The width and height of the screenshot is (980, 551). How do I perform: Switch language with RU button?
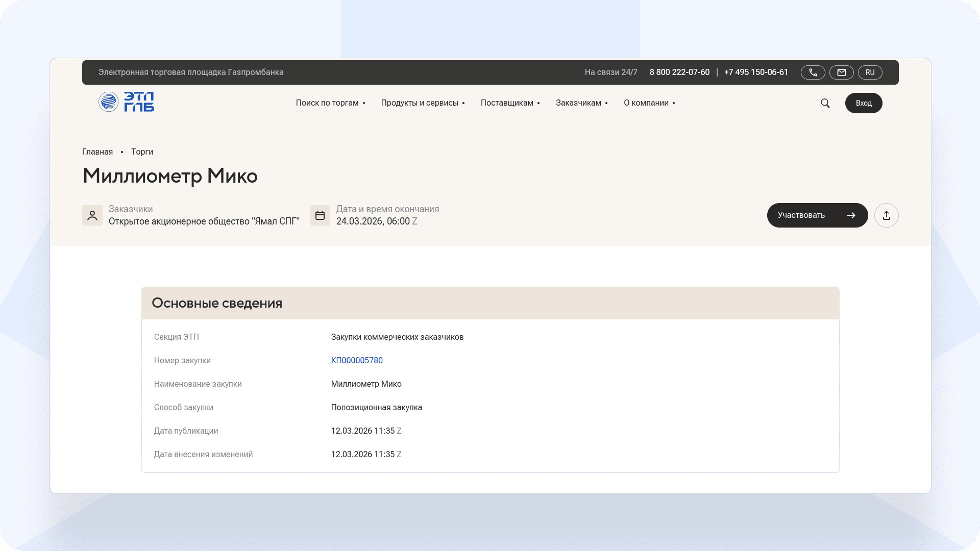pos(870,72)
